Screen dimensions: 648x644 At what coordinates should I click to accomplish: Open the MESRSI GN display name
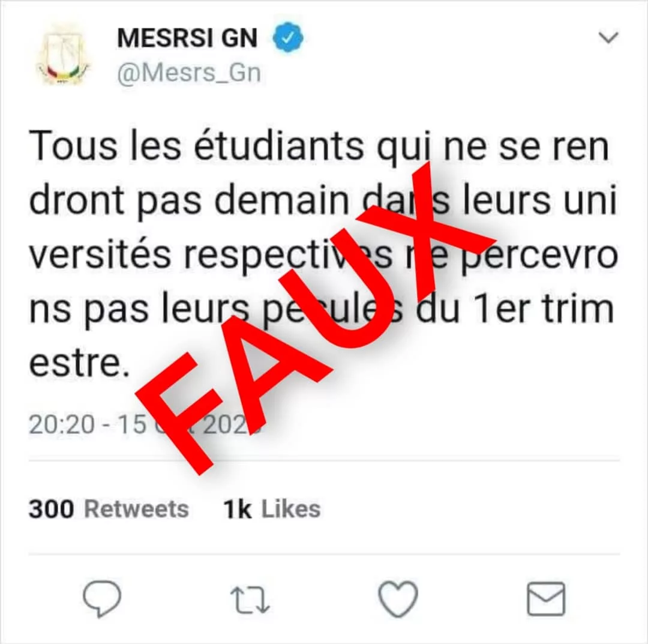[x=188, y=38]
